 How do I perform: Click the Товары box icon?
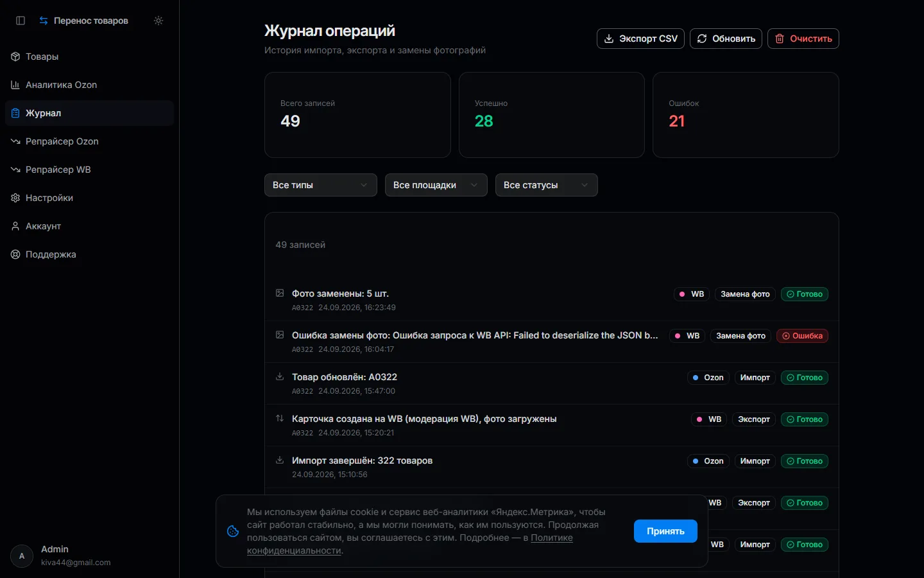tap(15, 57)
